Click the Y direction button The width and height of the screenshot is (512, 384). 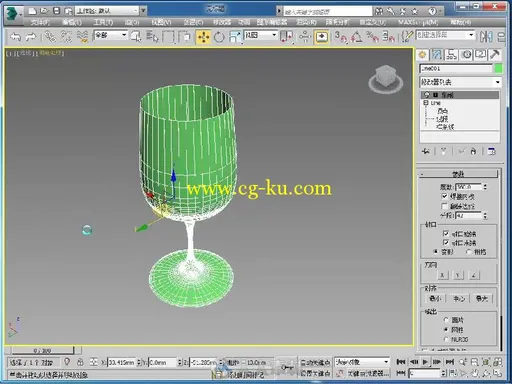(458, 275)
